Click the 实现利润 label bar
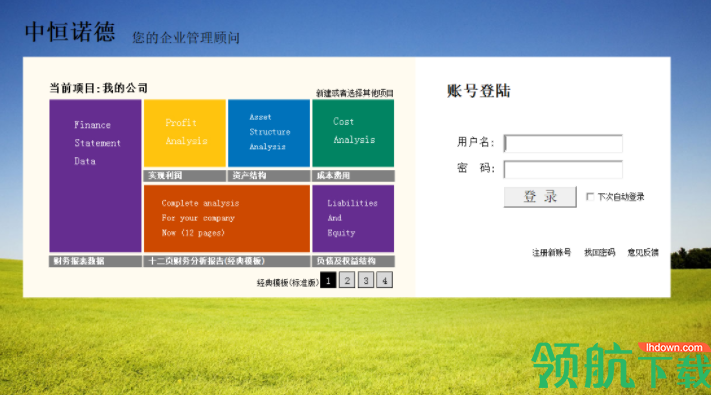This screenshot has height=395, width=711. point(185,176)
